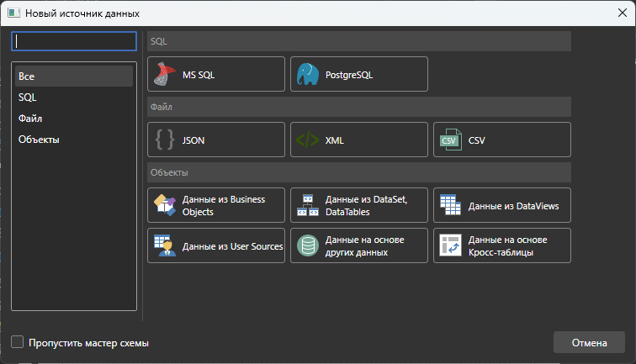
Task: Click the 'Отмена' cancel button
Action: coord(589,342)
